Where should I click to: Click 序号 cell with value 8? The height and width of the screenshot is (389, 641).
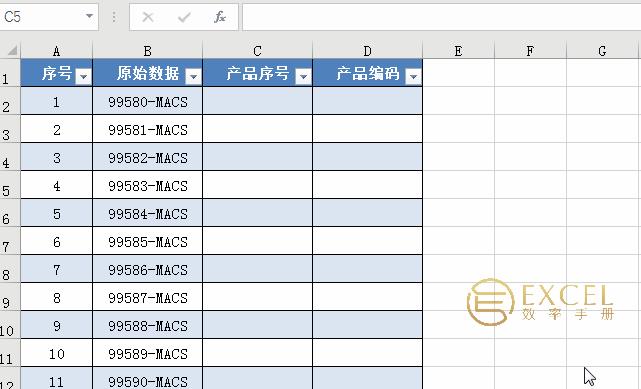pos(56,297)
